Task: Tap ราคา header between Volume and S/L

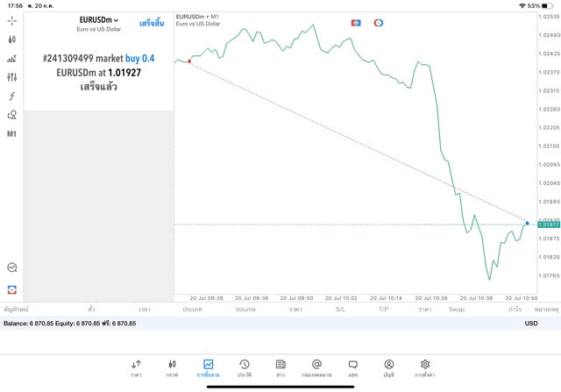Action: (x=295, y=310)
